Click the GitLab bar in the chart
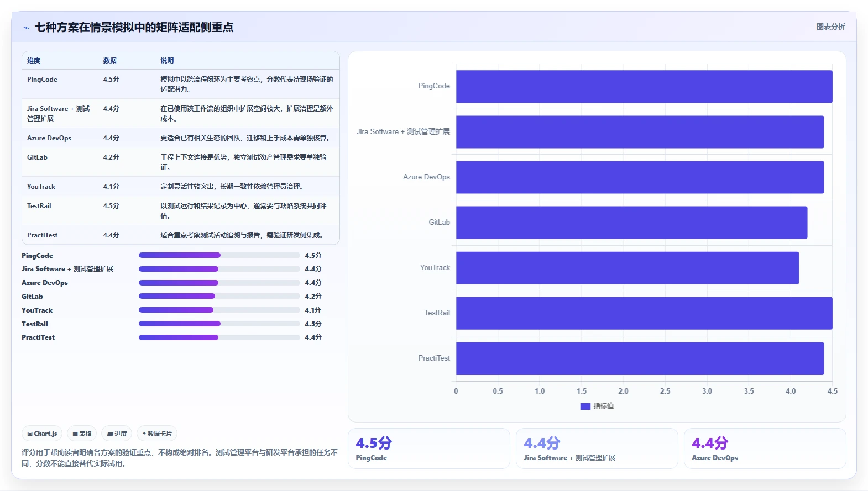868x491 pixels. pos(631,223)
